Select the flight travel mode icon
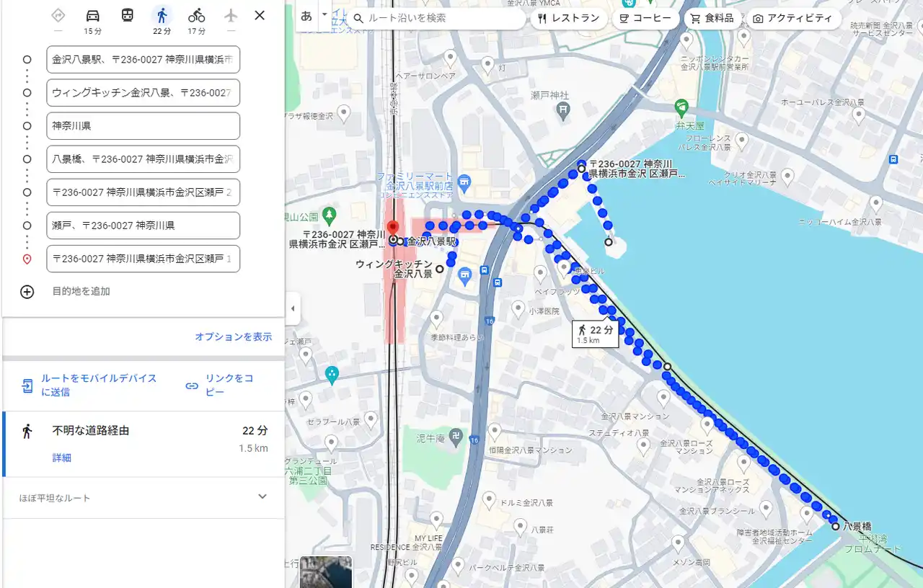Image resolution: width=923 pixels, height=588 pixels. coord(231,16)
